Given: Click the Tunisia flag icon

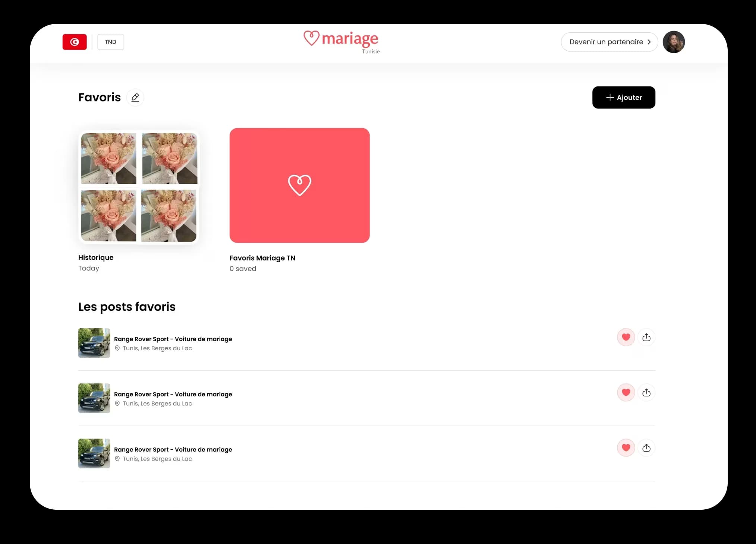Looking at the screenshot, I should coord(75,42).
